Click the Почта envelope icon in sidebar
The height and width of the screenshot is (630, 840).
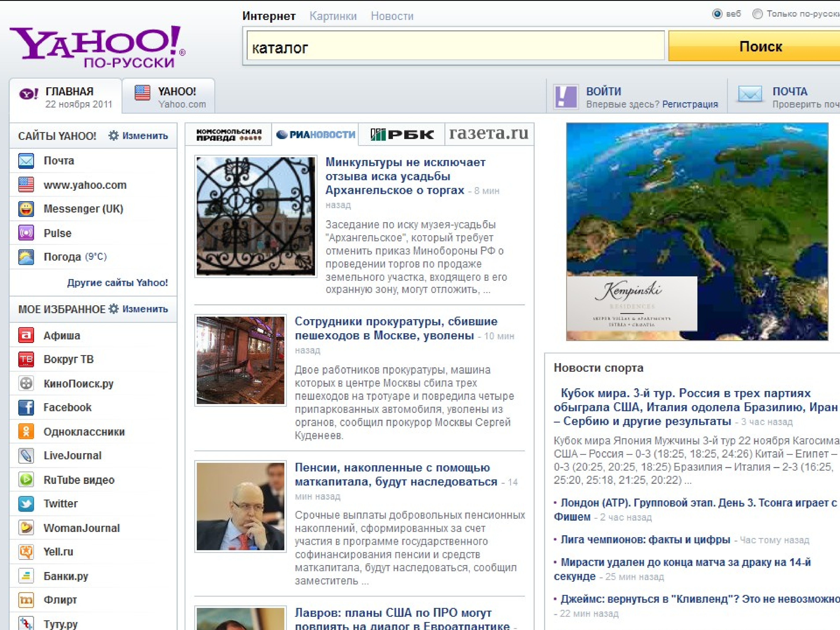pos(26,161)
